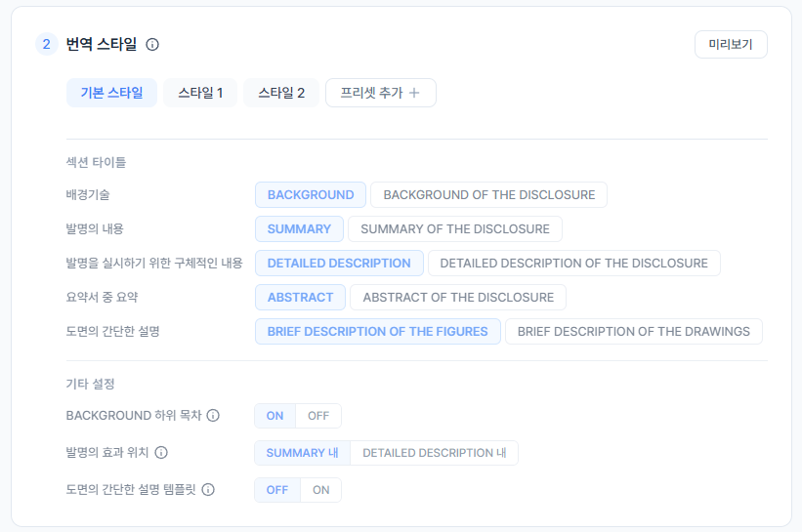This screenshot has width=802, height=532.
Task: Select SUMMARY OF THE DISCLOSURE option
Action: click(455, 229)
